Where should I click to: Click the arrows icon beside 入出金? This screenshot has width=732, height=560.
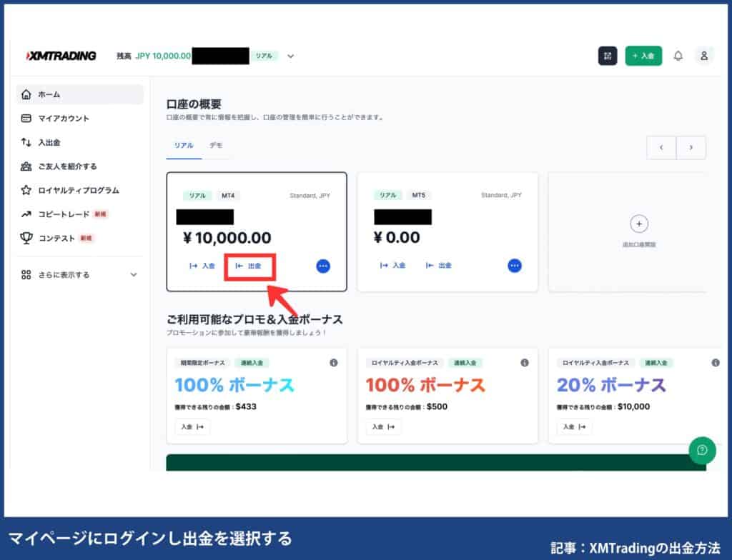26,142
